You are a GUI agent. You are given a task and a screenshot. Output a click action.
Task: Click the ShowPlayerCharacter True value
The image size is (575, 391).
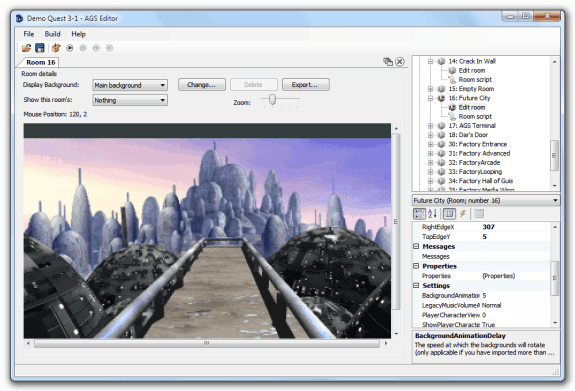point(515,325)
